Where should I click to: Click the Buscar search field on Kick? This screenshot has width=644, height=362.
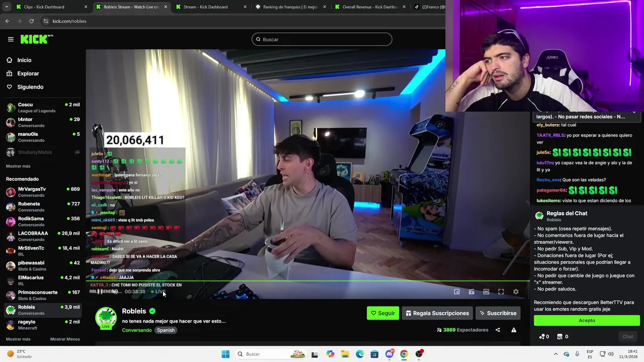(x=322, y=39)
